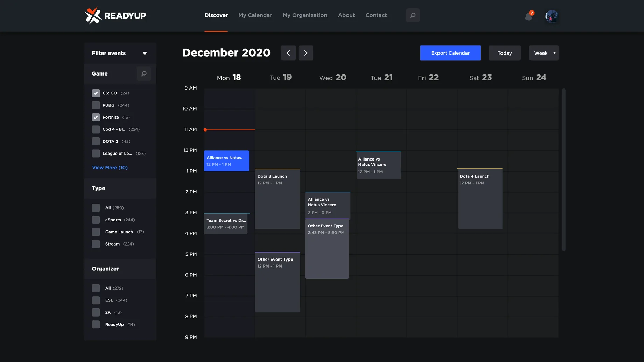
Task: Click the View More (10) link
Action: [110, 168]
